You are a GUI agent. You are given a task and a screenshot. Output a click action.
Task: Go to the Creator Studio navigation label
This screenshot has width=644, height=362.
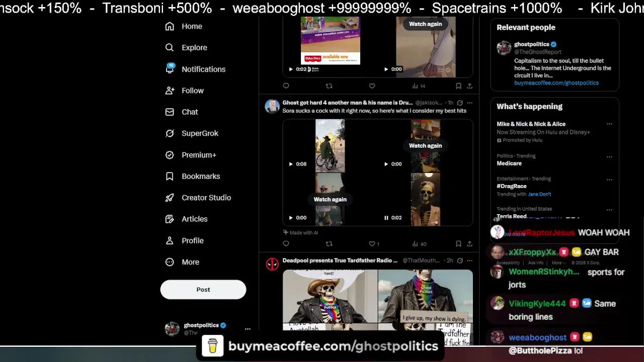(x=206, y=198)
